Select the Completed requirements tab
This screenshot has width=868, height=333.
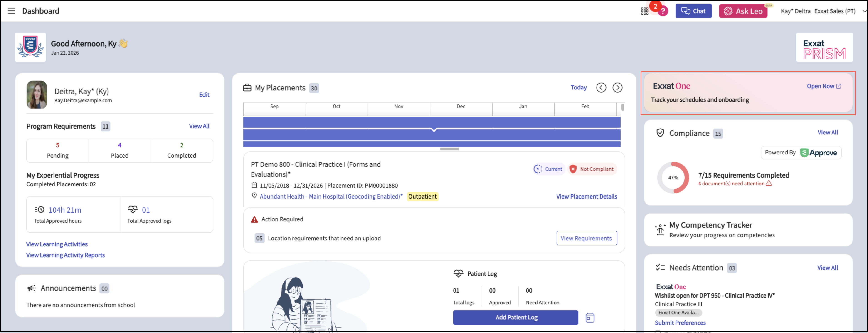[x=182, y=150]
